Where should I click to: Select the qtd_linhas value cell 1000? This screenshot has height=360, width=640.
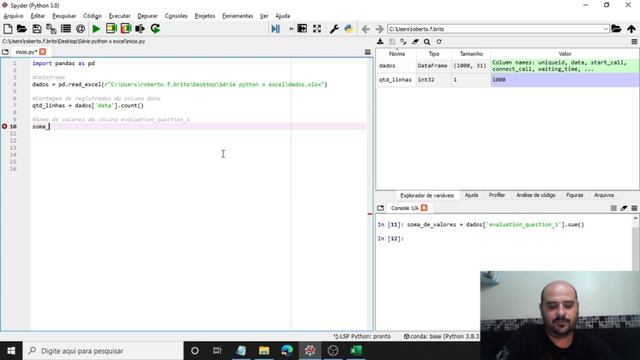tap(564, 80)
